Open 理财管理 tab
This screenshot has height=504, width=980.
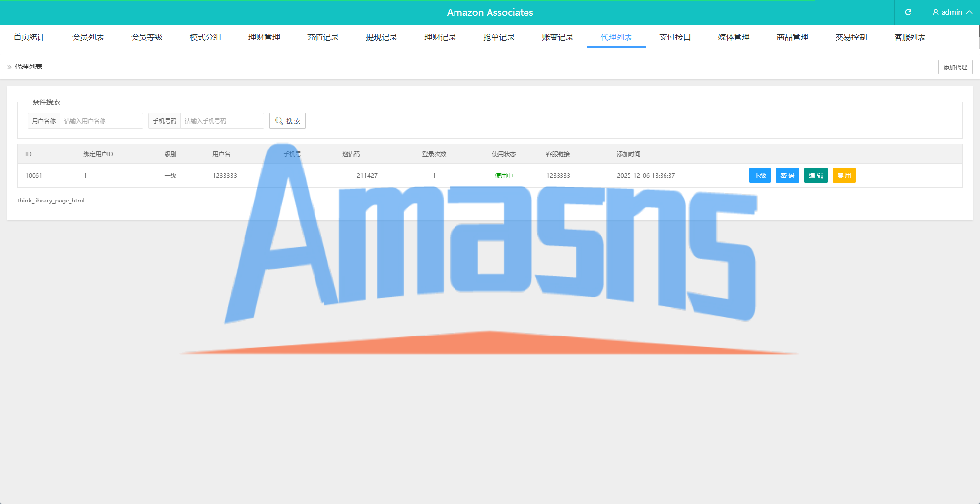coord(264,37)
